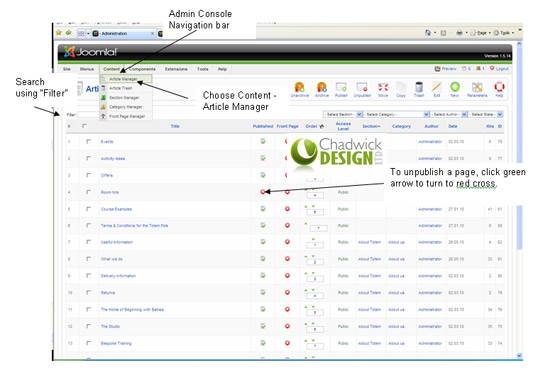Open the Site menu

tap(67, 69)
